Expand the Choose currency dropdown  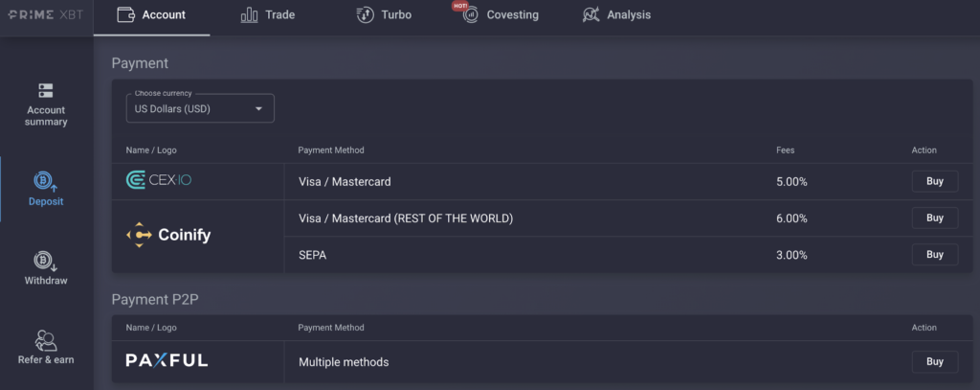pyautogui.click(x=200, y=109)
